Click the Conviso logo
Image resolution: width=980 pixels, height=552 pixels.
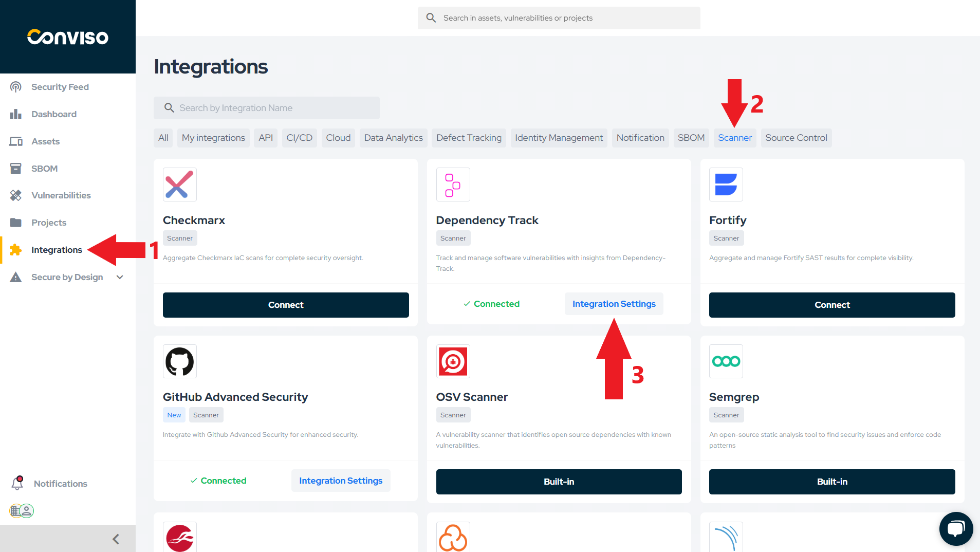click(68, 37)
